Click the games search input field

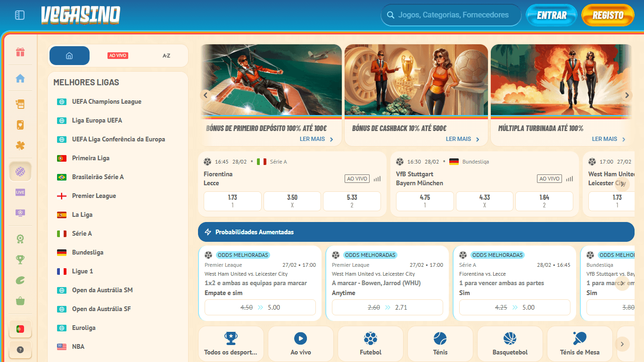(453, 15)
